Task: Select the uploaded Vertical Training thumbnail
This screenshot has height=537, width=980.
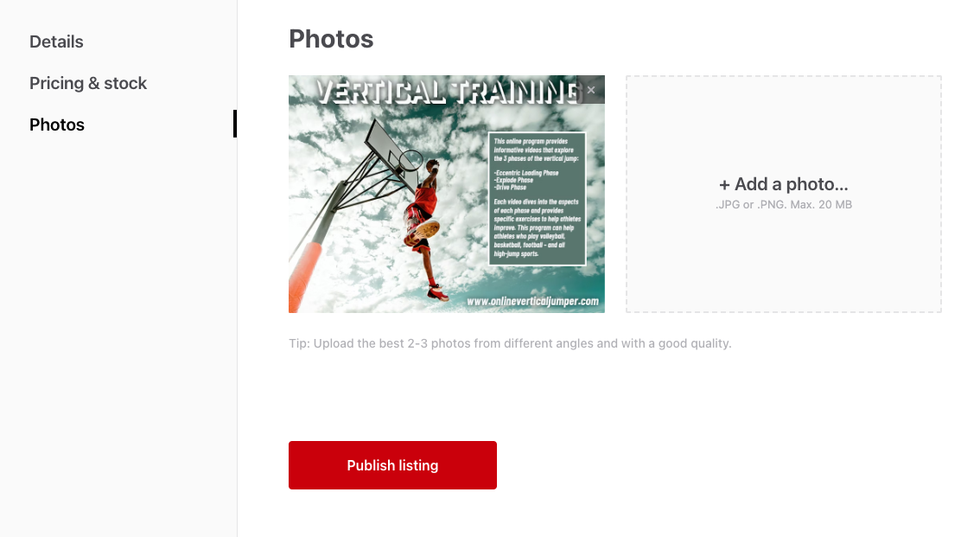Action: click(446, 194)
